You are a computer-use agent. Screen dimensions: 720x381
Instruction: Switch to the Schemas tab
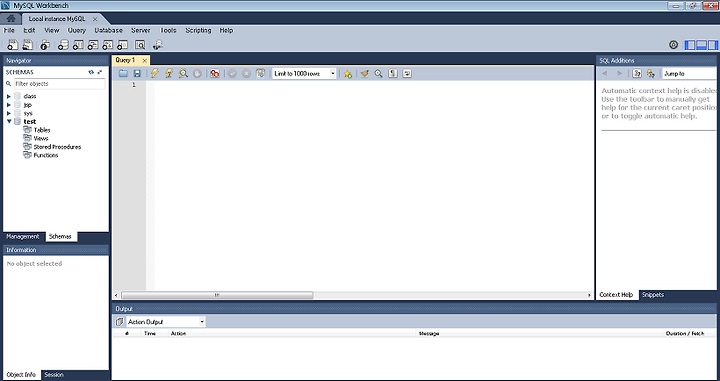(x=60, y=237)
